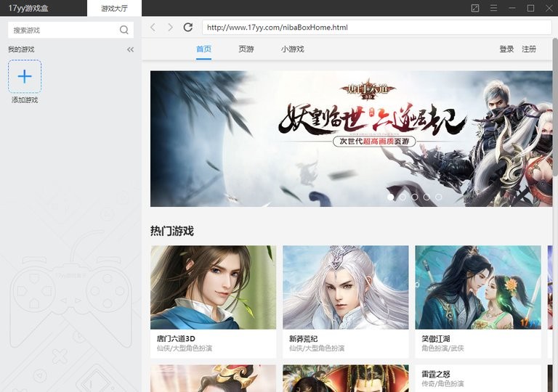
Task: Open the 笑傲江湖 game thumbnail
Action: click(x=478, y=287)
